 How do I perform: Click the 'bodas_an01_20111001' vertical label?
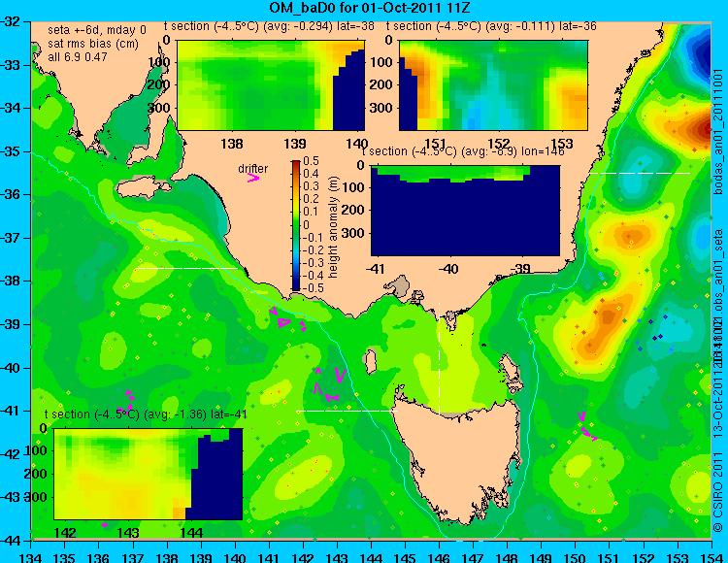[718, 132]
